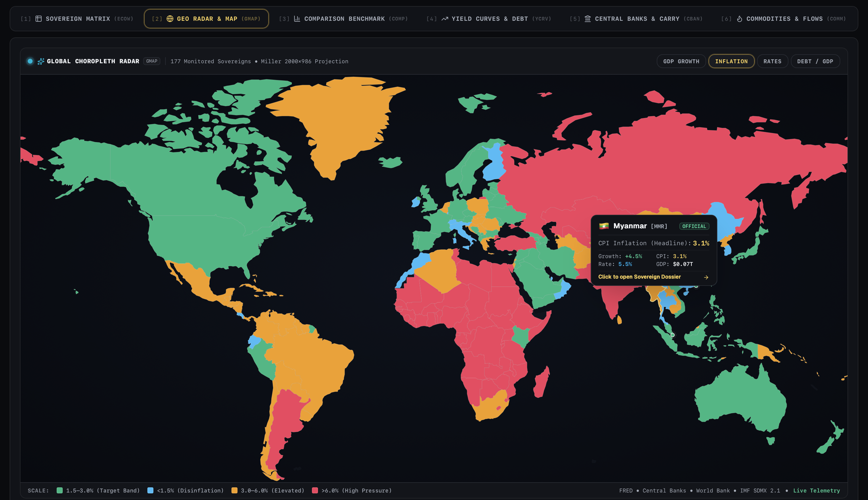This screenshot has height=500, width=868.
Task: Open the Sovereign Matrix tab
Action: point(77,19)
